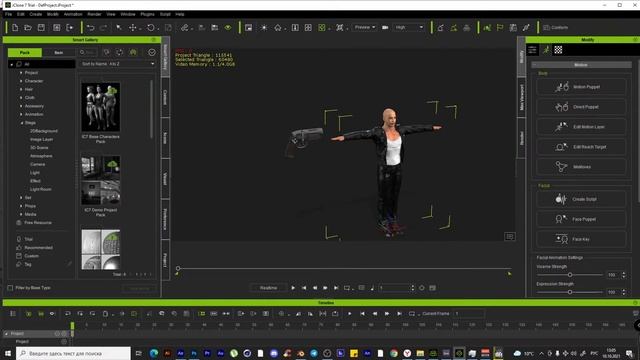Collapse the Stage tree node

[22, 122]
